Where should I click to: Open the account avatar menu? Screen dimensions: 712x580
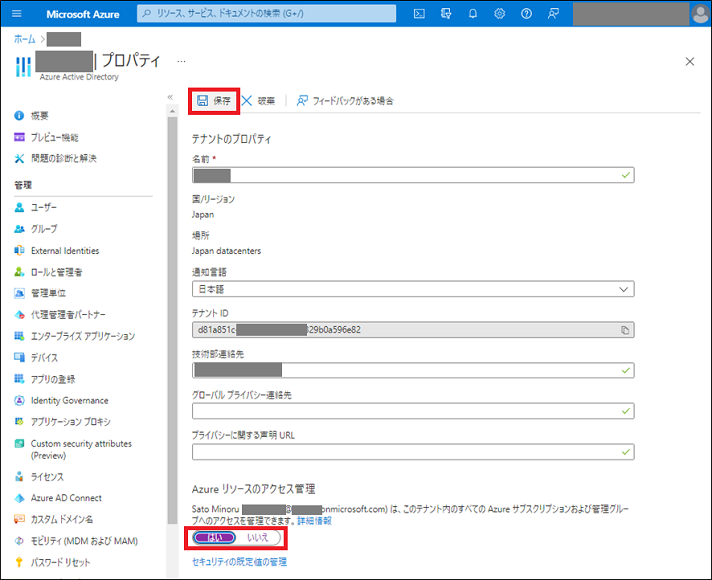700,14
